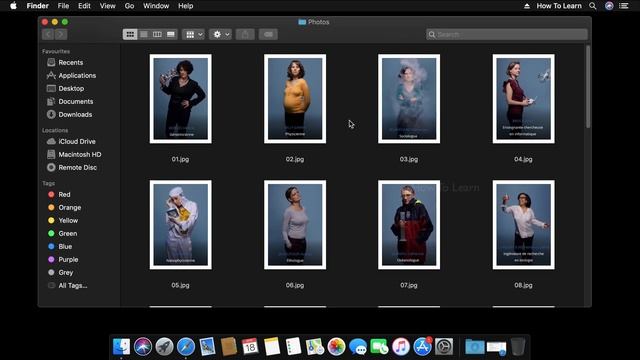The image size is (640, 360).
Task: Select the 08.jpg thumbnail
Action: point(523,225)
